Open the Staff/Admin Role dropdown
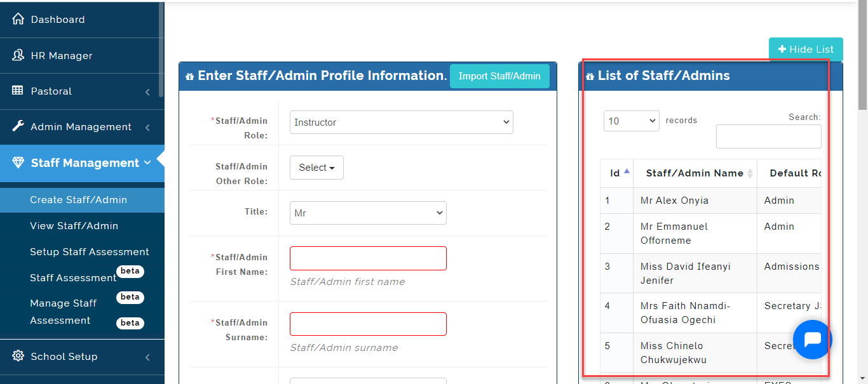The image size is (868, 384). pos(402,122)
